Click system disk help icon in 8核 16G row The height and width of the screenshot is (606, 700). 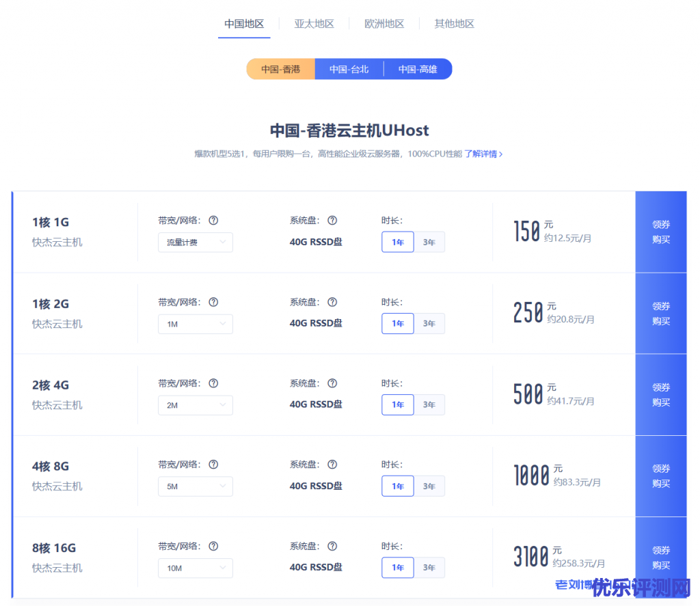point(332,546)
